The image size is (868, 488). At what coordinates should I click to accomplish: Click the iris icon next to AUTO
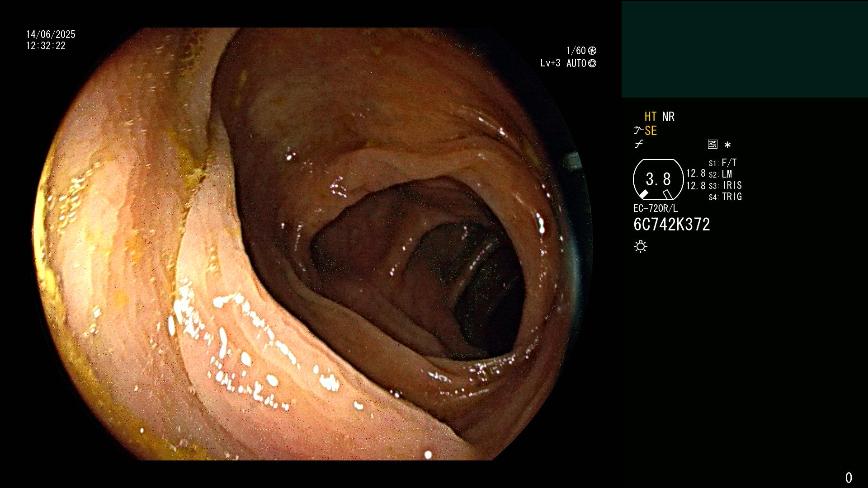[x=592, y=63]
